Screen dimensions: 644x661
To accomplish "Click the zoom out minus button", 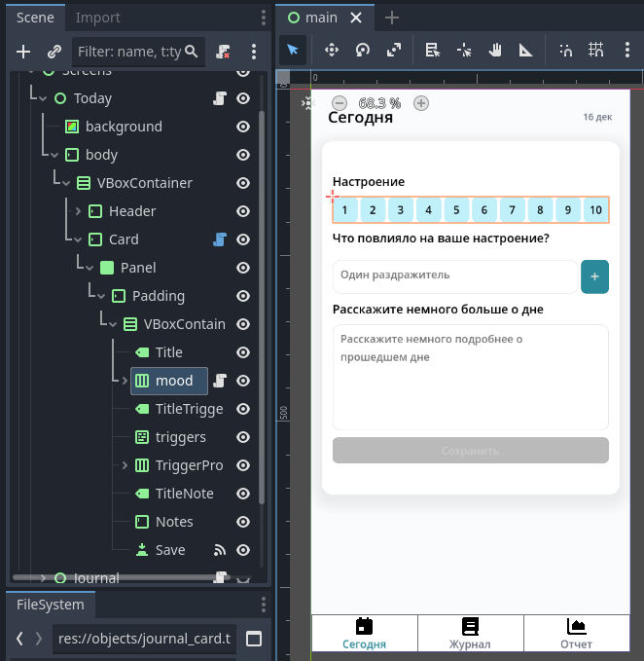I will (x=339, y=103).
